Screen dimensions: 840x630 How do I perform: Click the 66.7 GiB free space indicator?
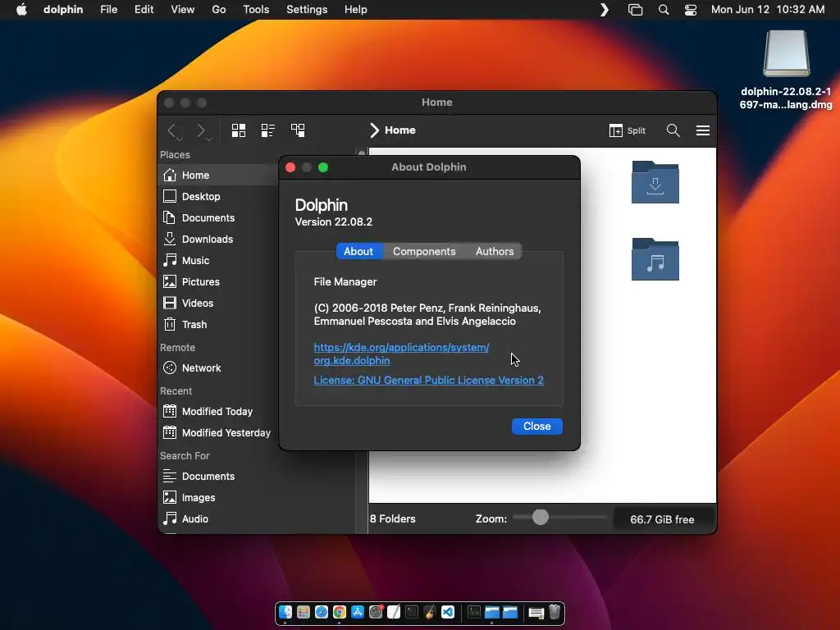click(x=662, y=519)
